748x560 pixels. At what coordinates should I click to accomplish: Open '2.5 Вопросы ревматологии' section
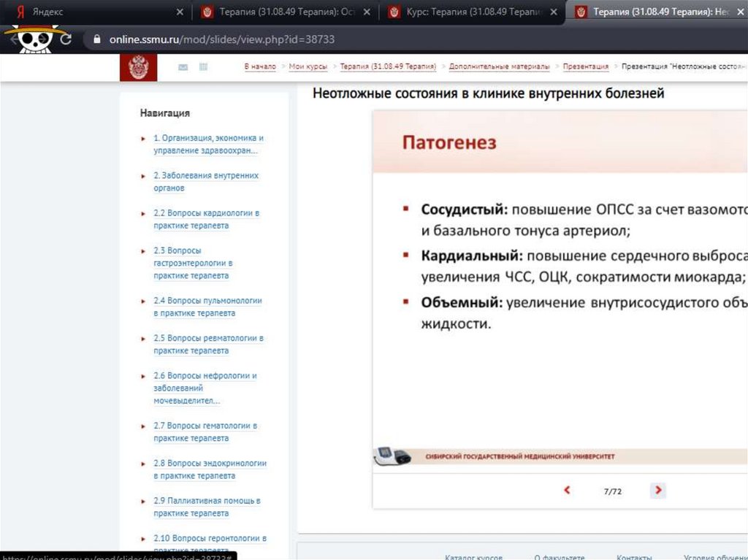point(208,344)
